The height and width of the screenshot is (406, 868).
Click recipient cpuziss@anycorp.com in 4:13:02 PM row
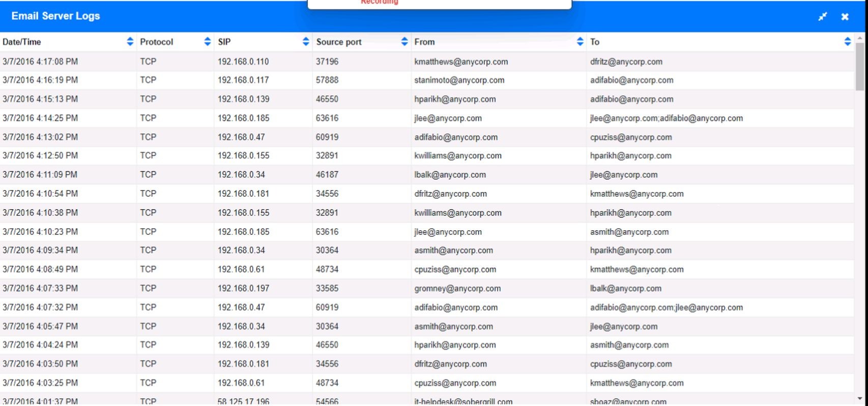coord(631,137)
